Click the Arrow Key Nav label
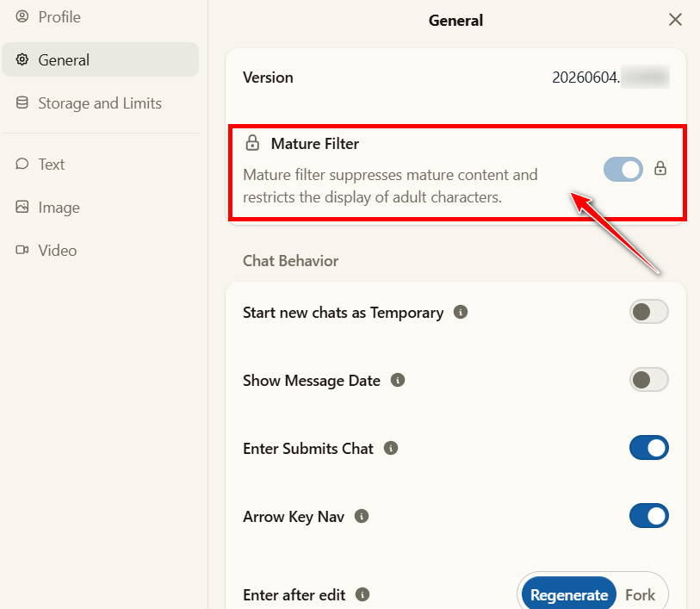Screen dimensions: 700x609 point(294,517)
